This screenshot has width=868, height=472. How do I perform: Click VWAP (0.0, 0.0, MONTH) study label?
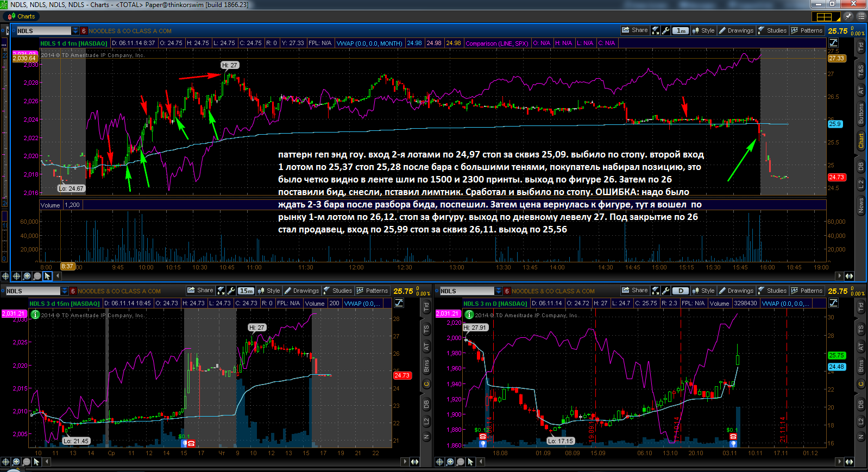tap(369, 43)
